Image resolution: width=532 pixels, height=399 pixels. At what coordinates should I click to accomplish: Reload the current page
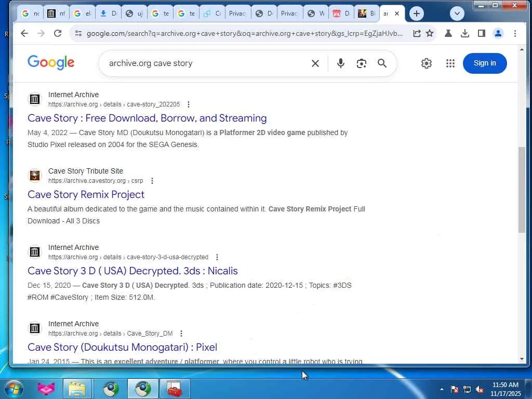pos(58,33)
